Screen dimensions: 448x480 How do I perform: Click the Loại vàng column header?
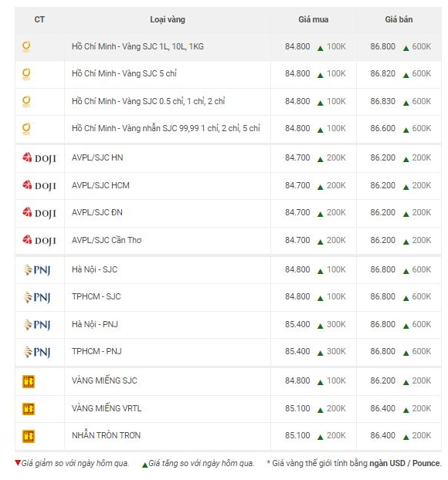click(168, 19)
